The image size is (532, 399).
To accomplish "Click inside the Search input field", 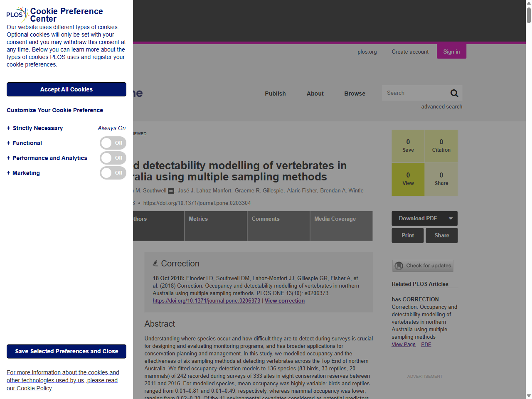I will point(416,93).
